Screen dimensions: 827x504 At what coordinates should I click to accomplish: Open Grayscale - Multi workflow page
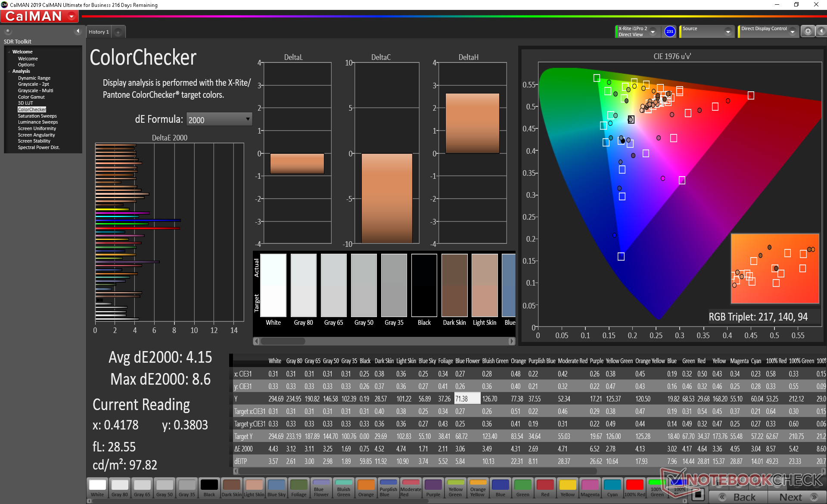tap(35, 90)
